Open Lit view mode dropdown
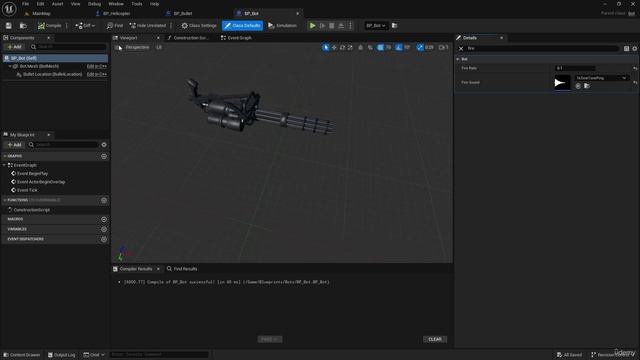The height and width of the screenshot is (360, 640). (x=159, y=47)
